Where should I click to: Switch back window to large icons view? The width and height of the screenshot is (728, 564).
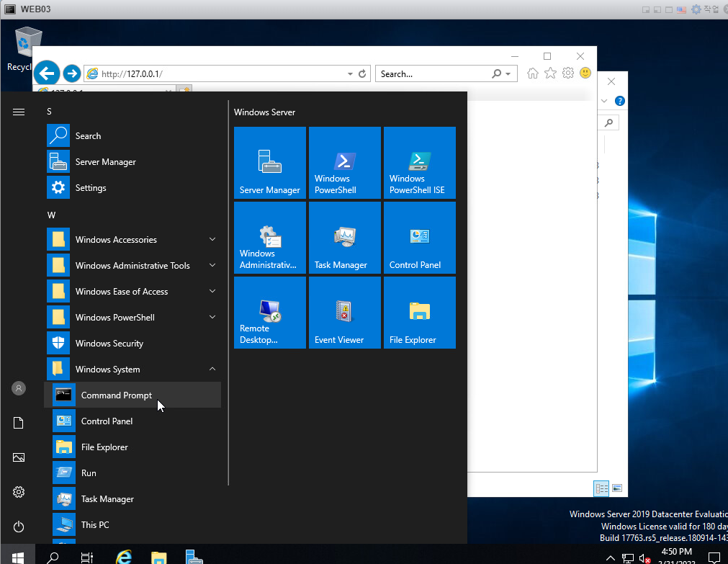pyautogui.click(x=617, y=488)
